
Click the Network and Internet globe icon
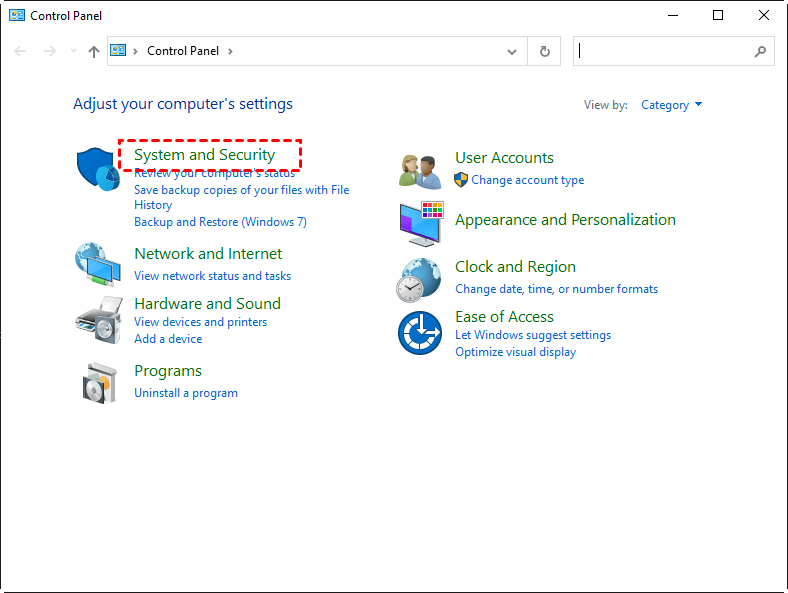click(98, 264)
